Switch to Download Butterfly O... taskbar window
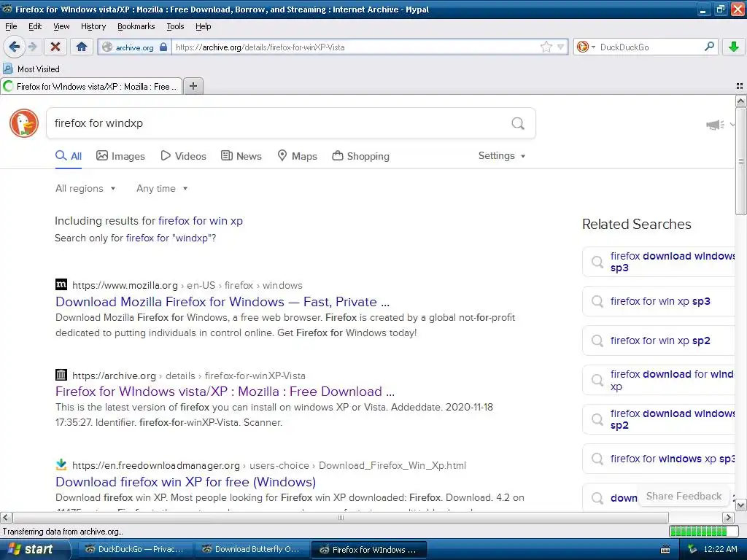The width and height of the screenshot is (747, 560). tap(252, 550)
